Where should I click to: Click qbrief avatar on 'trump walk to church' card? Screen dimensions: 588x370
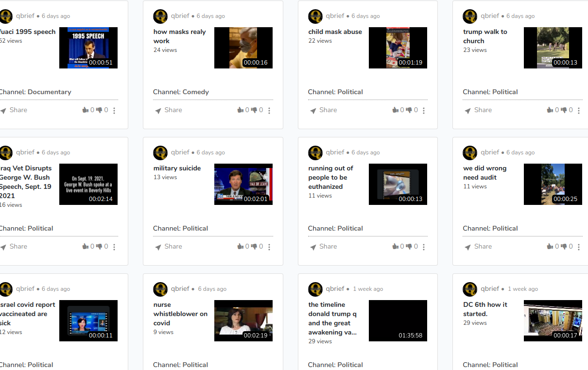click(x=470, y=17)
